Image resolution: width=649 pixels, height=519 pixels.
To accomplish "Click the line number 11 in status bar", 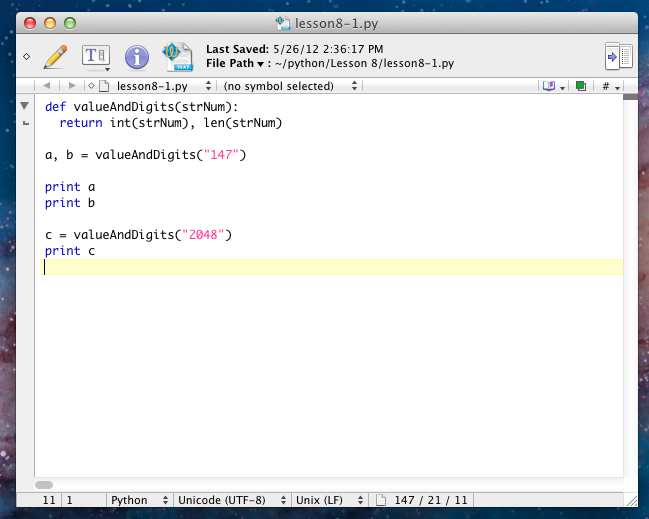I will (x=49, y=500).
